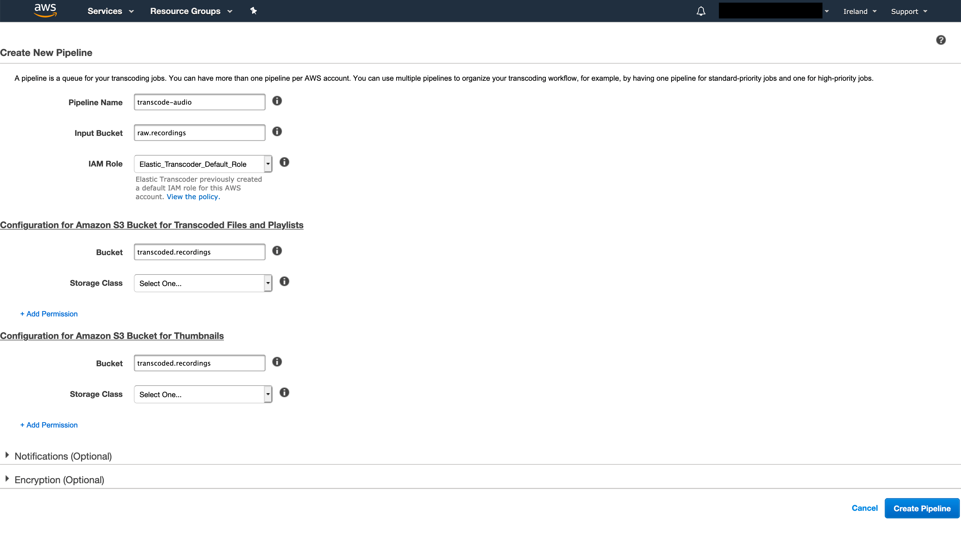Click the Create Pipeline button
Viewport: 961px width, 560px height.
click(x=922, y=509)
